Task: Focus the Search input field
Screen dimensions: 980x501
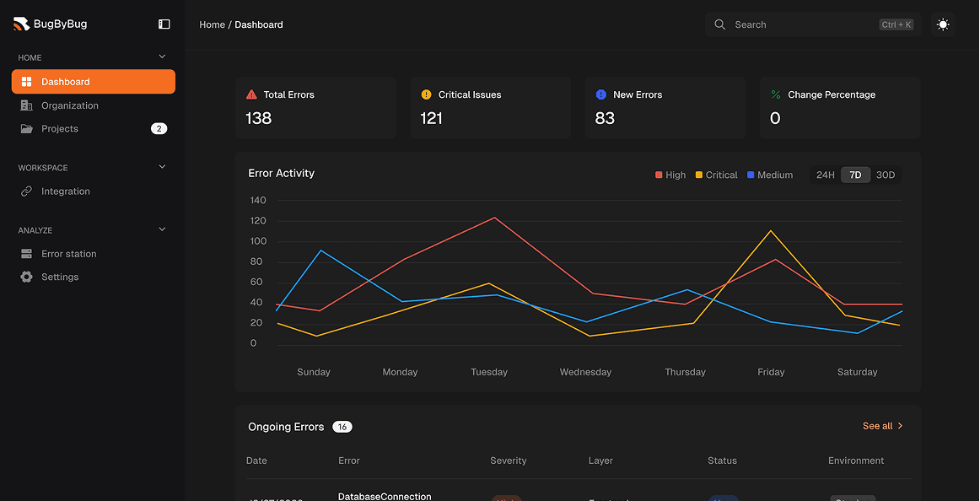Action: [813, 24]
